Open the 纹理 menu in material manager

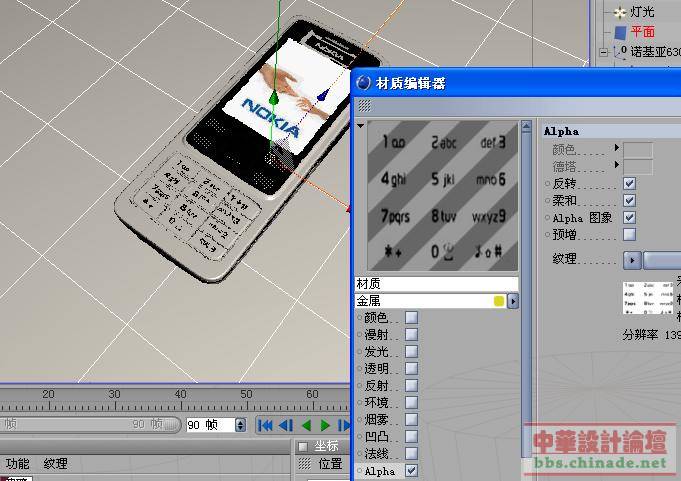tap(55, 464)
